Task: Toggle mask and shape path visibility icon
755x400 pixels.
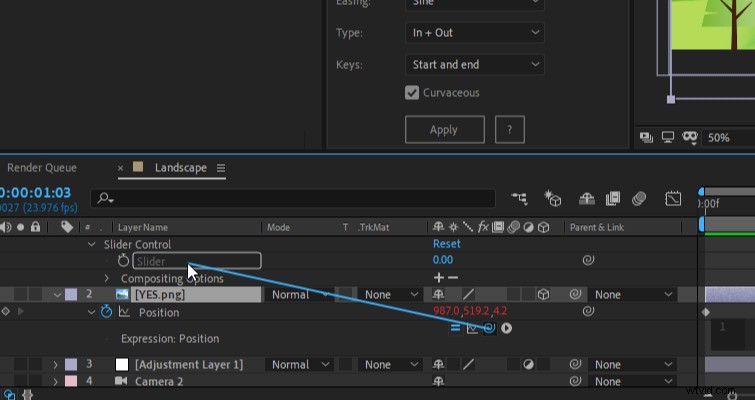Action: coord(690,138)
